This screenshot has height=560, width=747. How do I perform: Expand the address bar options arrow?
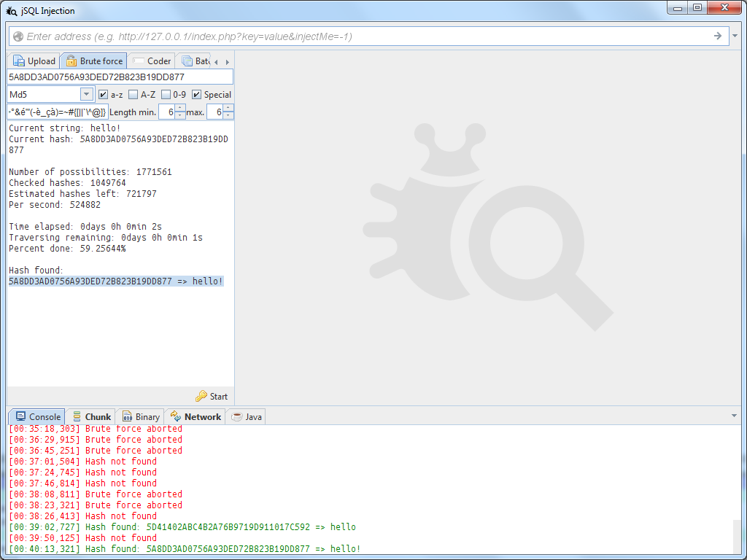pos(735,36)
